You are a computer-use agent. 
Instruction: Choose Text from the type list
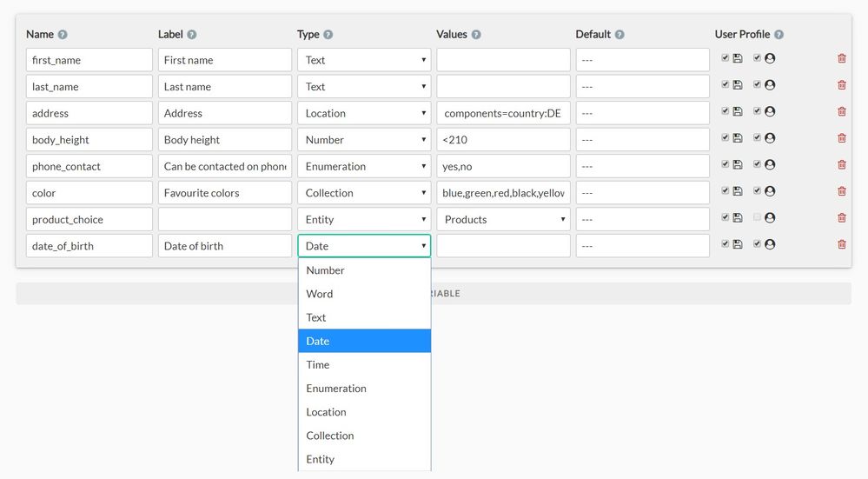click(364, 317)
